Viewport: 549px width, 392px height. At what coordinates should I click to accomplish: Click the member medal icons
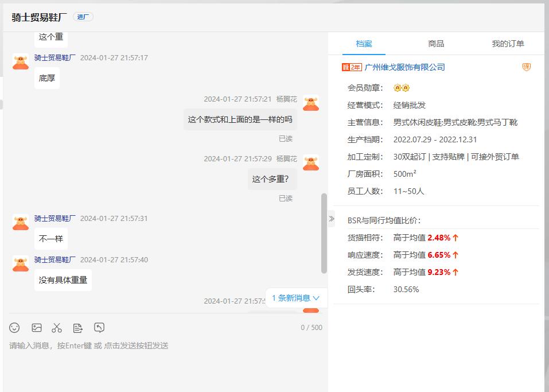(x=402, y=88)
